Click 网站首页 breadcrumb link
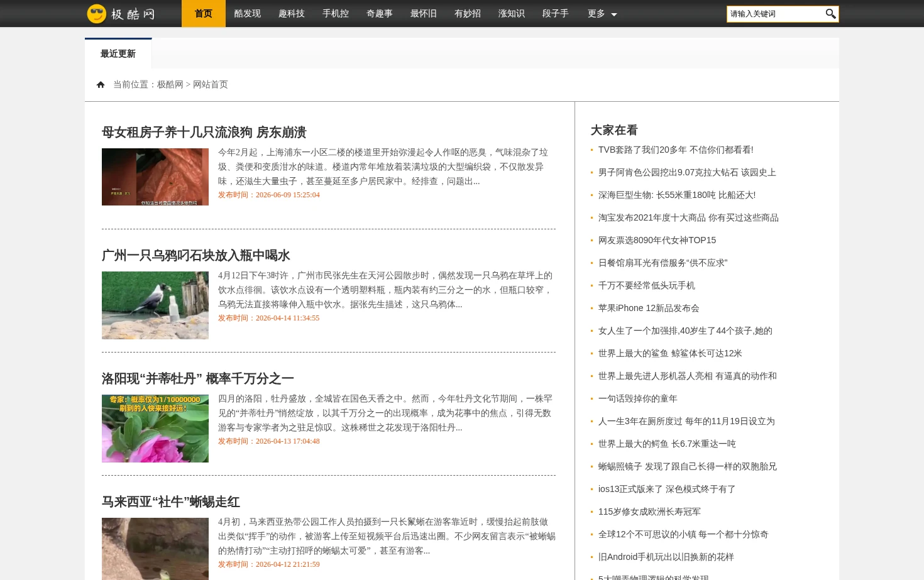 211,85
